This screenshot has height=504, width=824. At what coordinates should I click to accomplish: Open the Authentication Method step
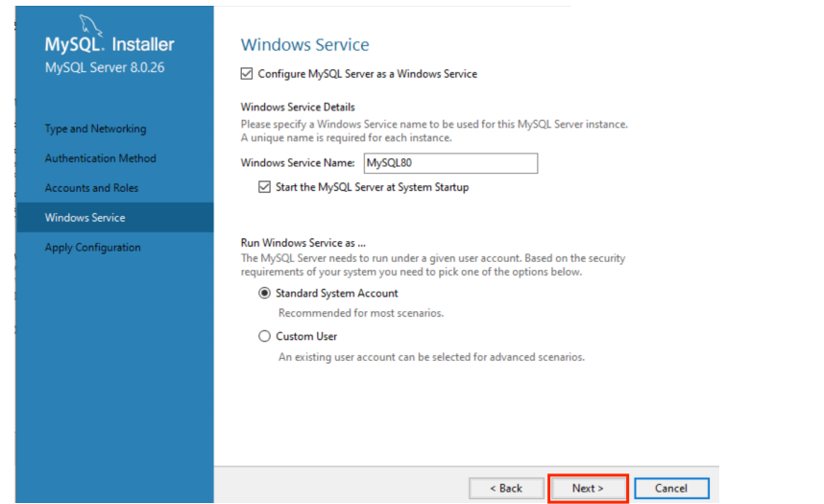click(x=101, y=158)
